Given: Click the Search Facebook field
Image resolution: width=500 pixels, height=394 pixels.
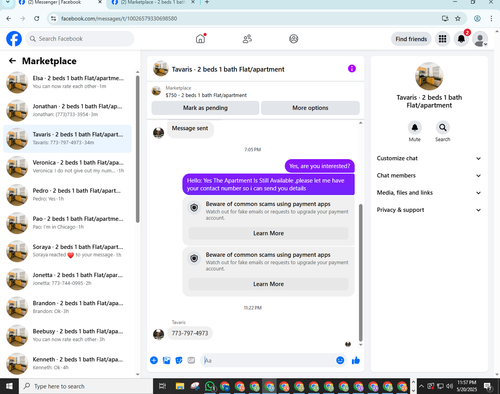Looking at the screenshot, I should 80,39.
